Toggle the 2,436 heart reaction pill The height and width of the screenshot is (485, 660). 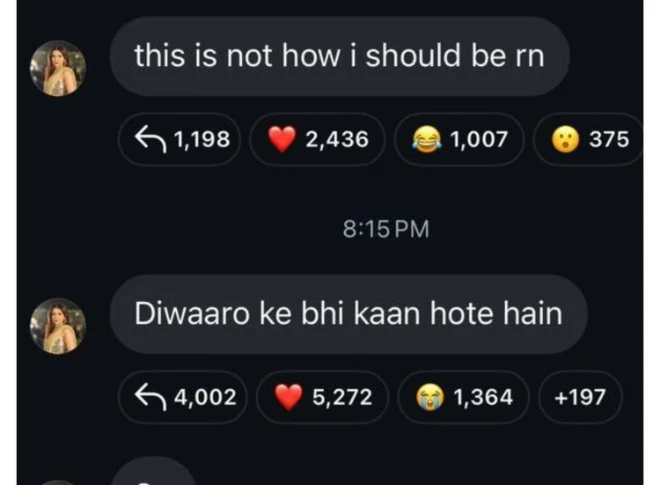[317, 139]
